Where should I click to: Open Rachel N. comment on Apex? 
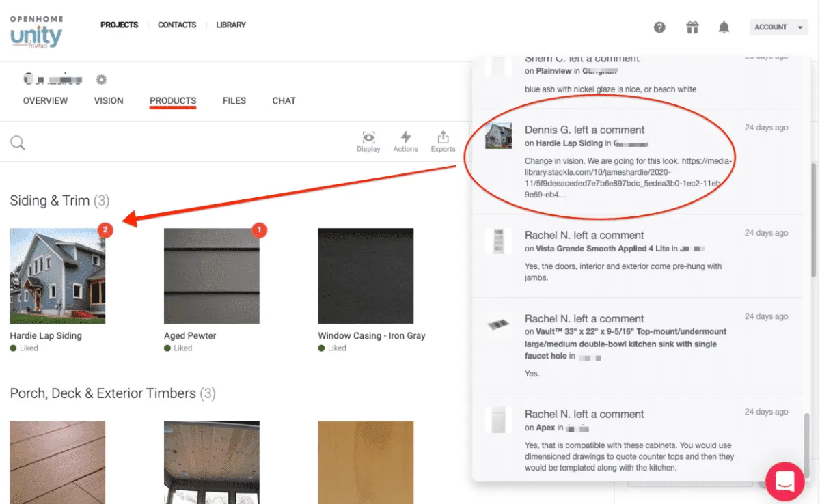tap(637, 437)
